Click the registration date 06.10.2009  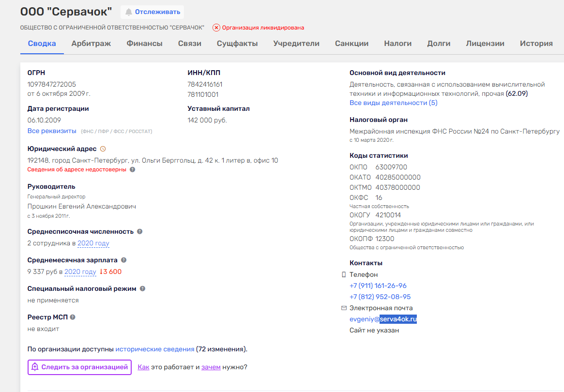tap(44, 121)
